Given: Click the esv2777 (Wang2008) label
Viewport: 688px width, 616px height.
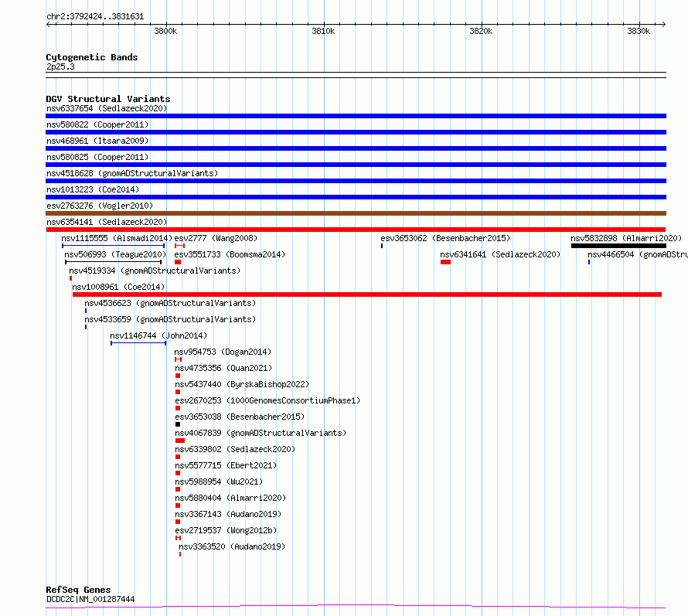Looking at the screenshot, I should [x=216, y=238].
